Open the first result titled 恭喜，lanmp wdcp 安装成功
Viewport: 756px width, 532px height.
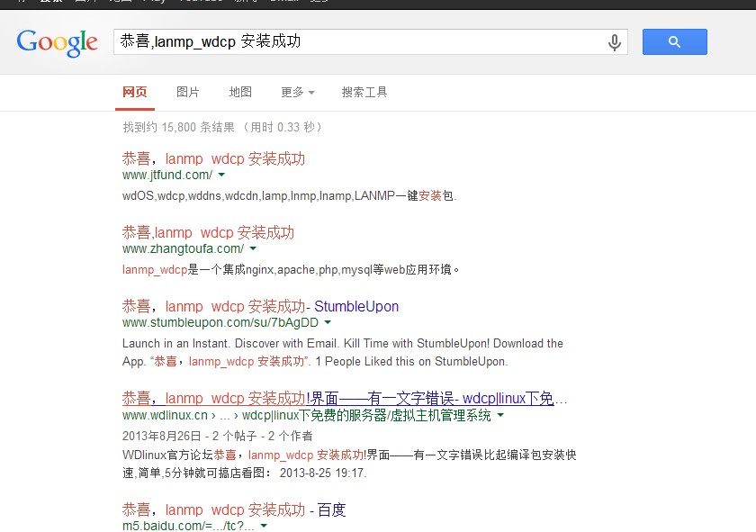214,159
